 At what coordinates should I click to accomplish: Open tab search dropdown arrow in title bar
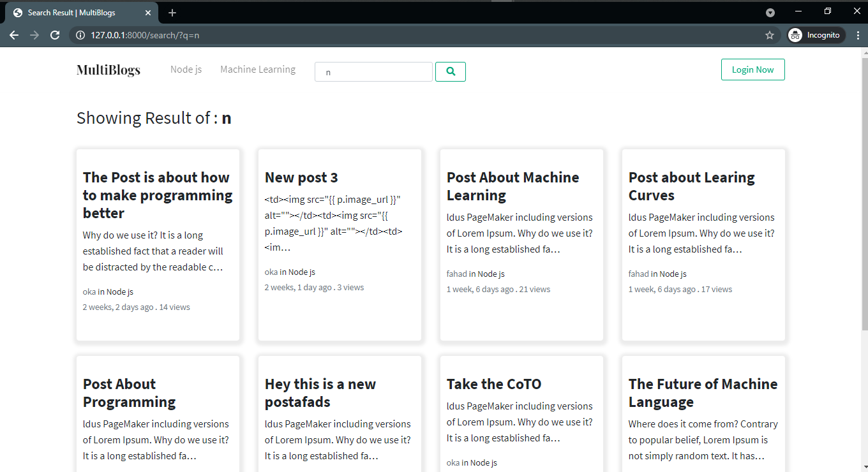click(x=770, y=12)
